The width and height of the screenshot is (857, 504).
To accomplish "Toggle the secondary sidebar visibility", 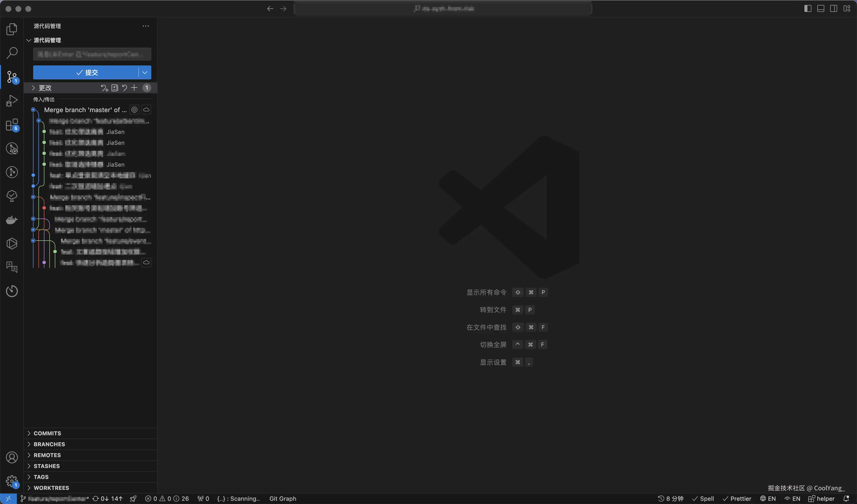I will coord(834,8).
